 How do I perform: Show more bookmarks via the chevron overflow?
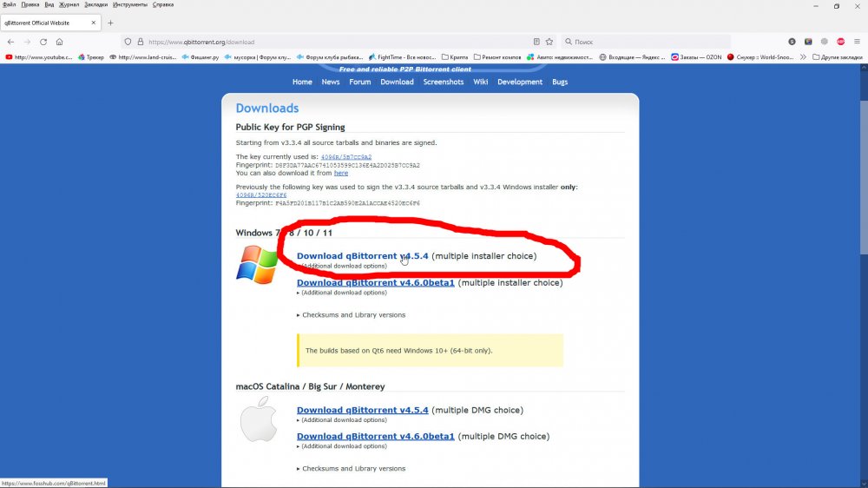pyautogui.click(x=803, y=57)
